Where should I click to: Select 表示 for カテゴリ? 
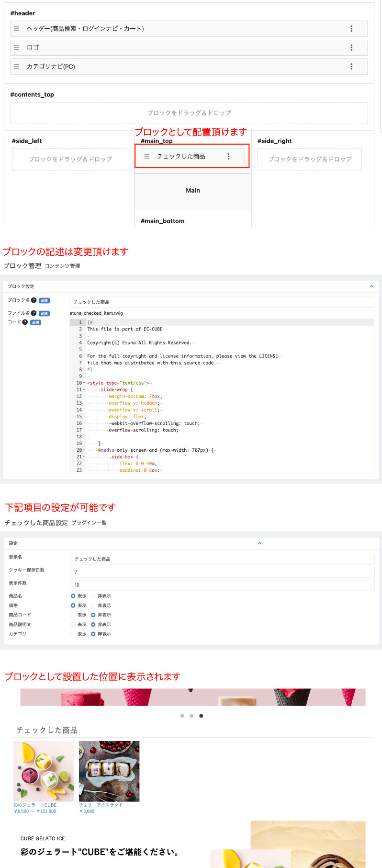point(73,634)
